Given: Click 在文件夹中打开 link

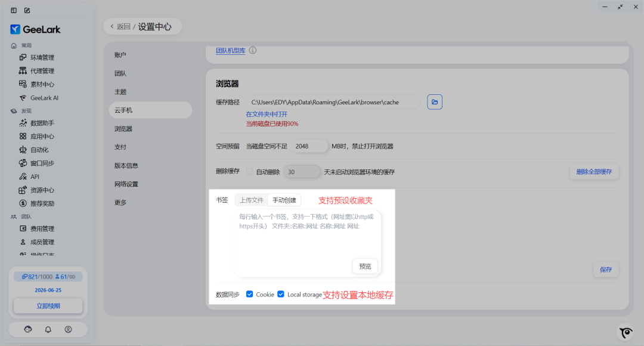Looking at the screenshot, I should coord(267,114).
